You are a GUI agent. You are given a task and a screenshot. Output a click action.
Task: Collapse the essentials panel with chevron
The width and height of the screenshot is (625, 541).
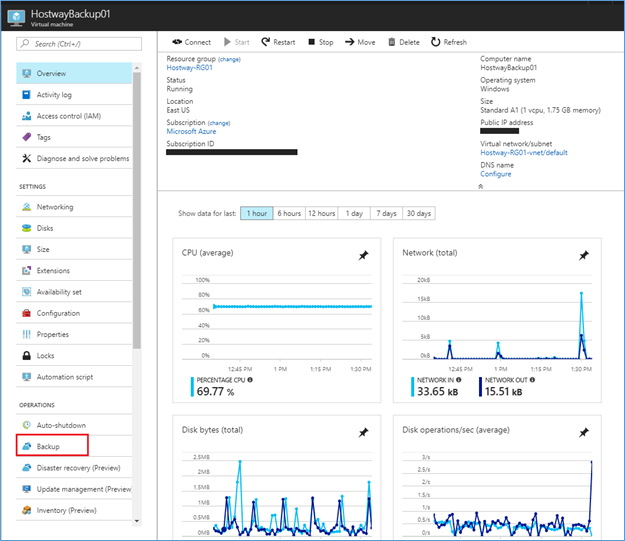tap(481, 186)
